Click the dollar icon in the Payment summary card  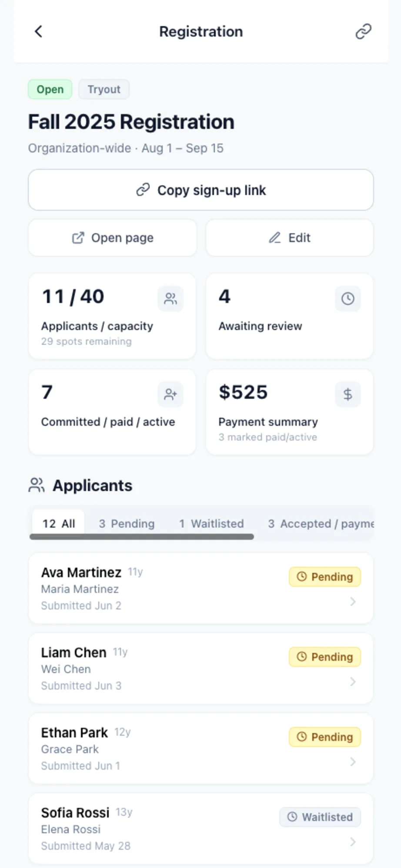tap(348, 394)
